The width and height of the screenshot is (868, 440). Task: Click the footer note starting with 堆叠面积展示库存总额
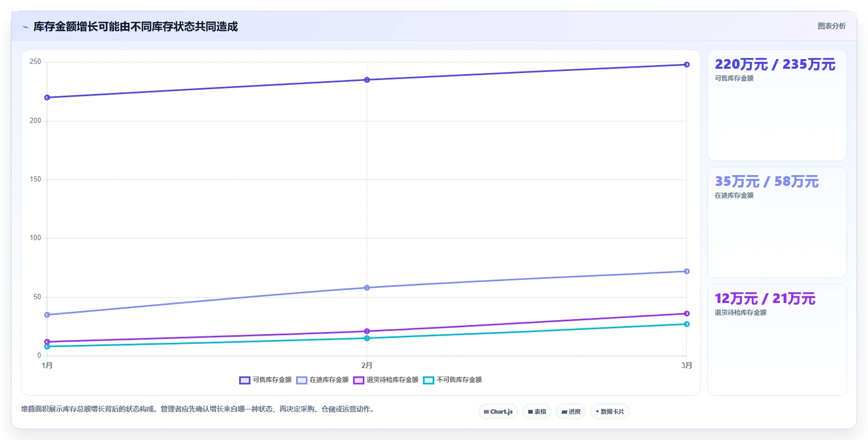(x=198, y=409)
